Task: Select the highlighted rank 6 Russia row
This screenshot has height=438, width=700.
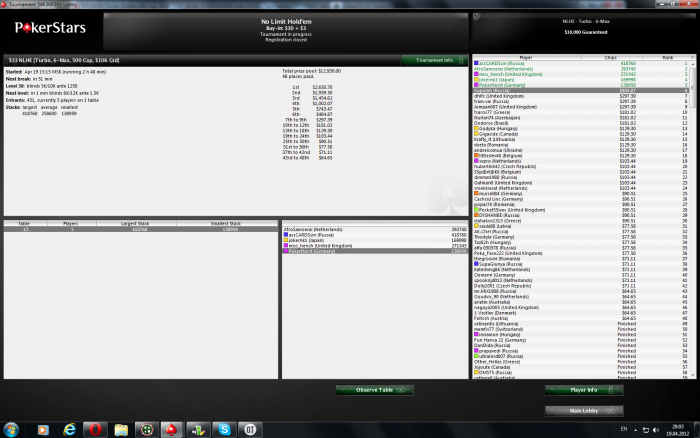Action: pos(582,91)
